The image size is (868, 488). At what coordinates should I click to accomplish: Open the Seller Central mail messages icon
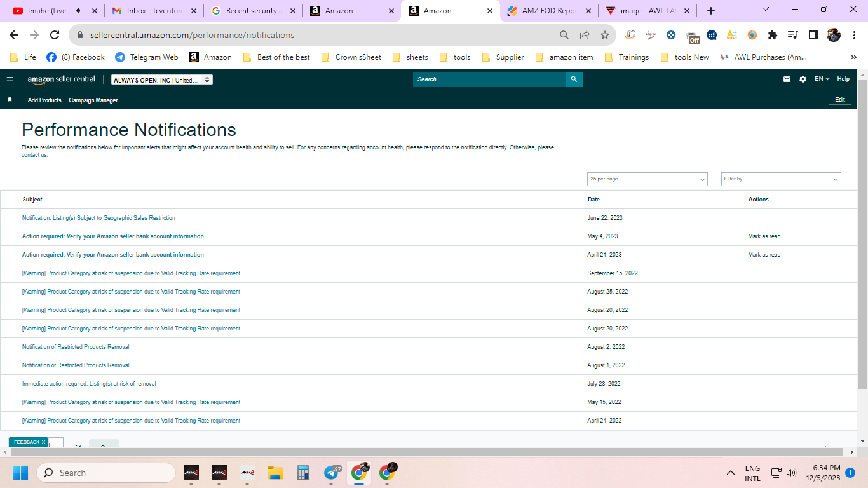pos(787,79)
